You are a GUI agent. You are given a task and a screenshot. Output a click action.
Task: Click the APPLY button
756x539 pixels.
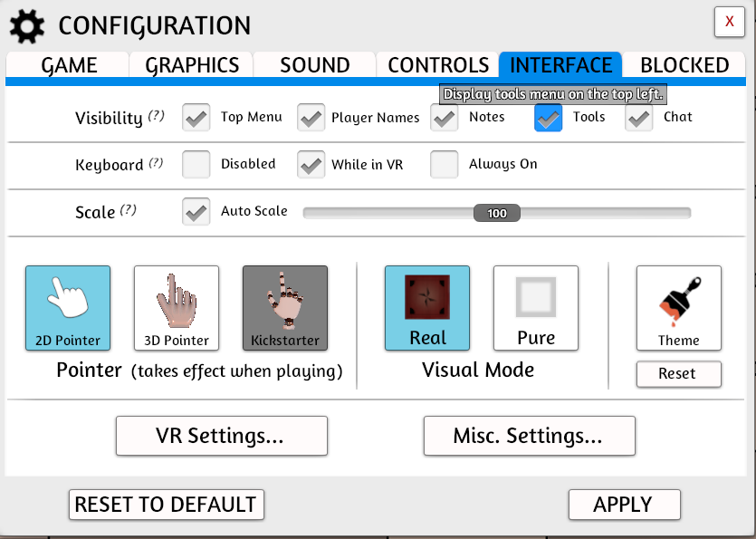click(x=625, y=505)
